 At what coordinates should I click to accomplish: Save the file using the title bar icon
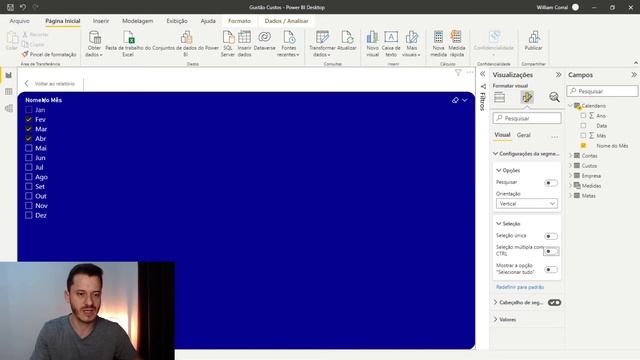pyautogui.click(x=10, y=7)
